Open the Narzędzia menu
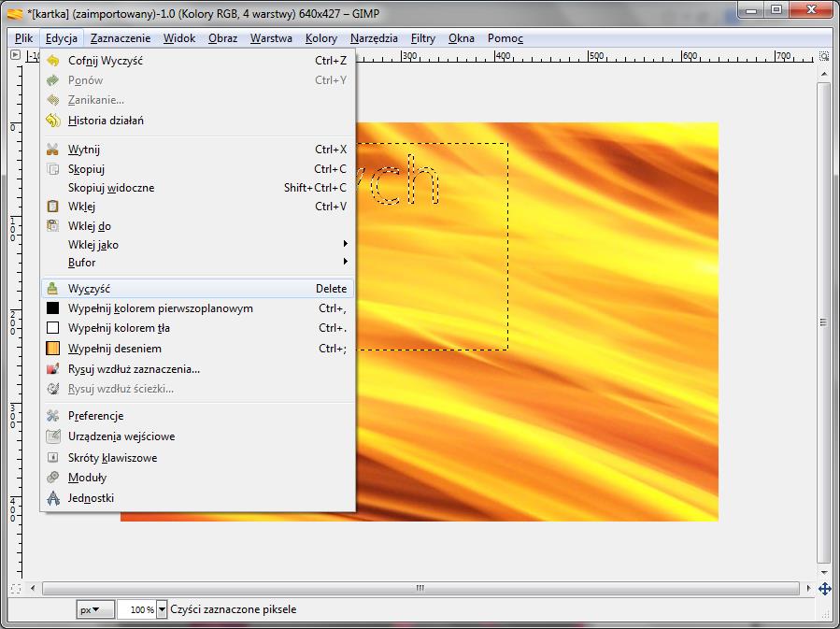This screenshot has width=840, height=629. [x=374, y=38]
